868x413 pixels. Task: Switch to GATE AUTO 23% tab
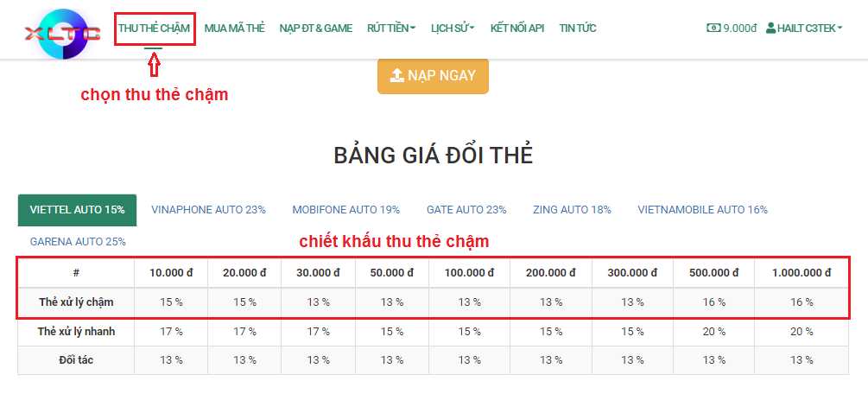466,210
